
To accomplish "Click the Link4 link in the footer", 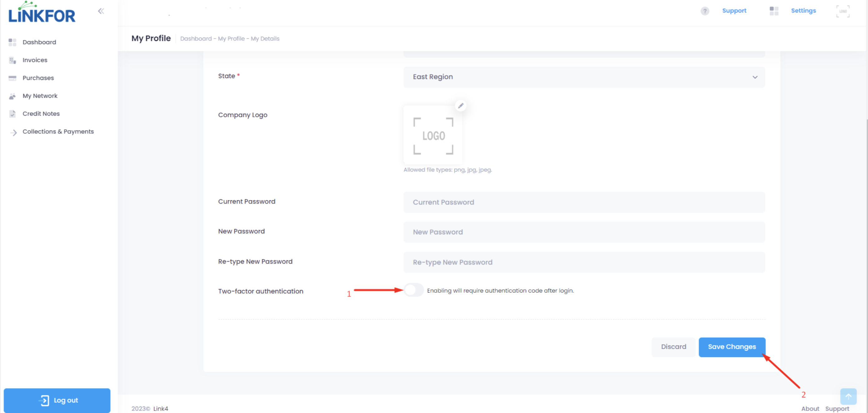I will tap(161, 409).
